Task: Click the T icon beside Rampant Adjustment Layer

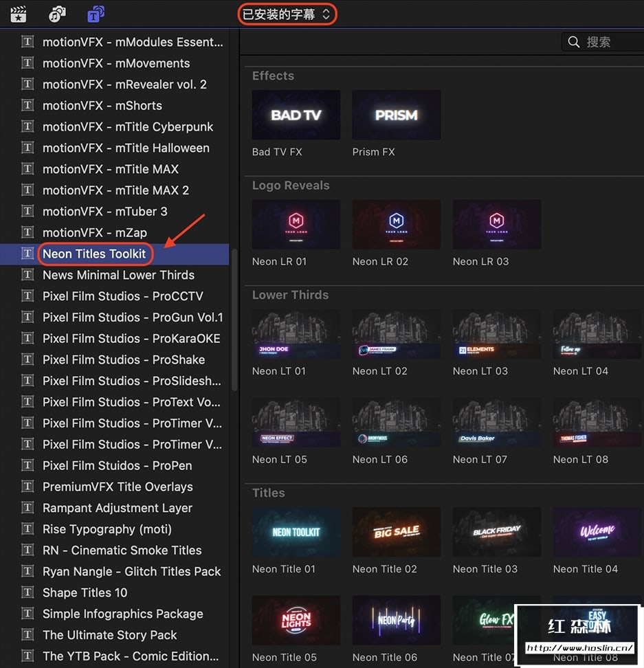Action: 27,508
